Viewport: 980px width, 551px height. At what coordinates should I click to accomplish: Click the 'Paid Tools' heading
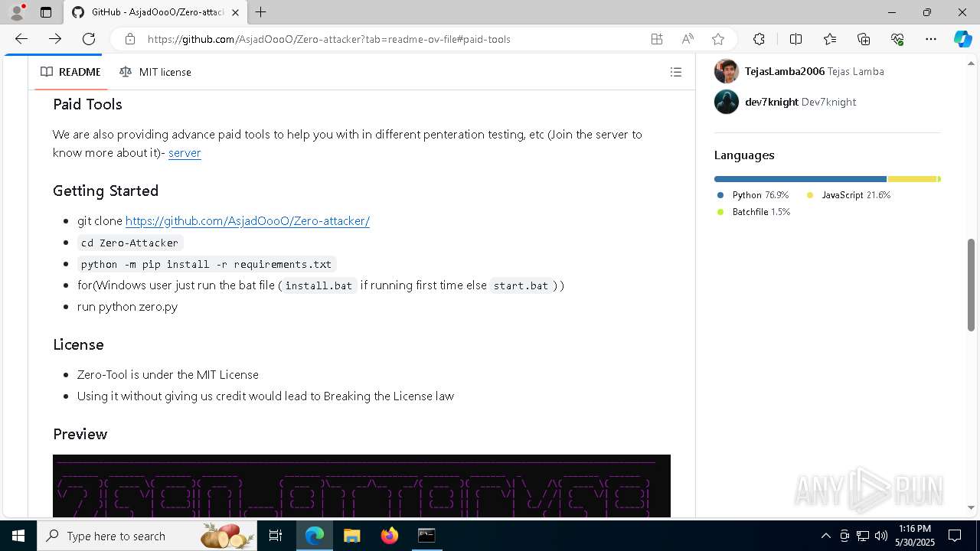point(87,104)
